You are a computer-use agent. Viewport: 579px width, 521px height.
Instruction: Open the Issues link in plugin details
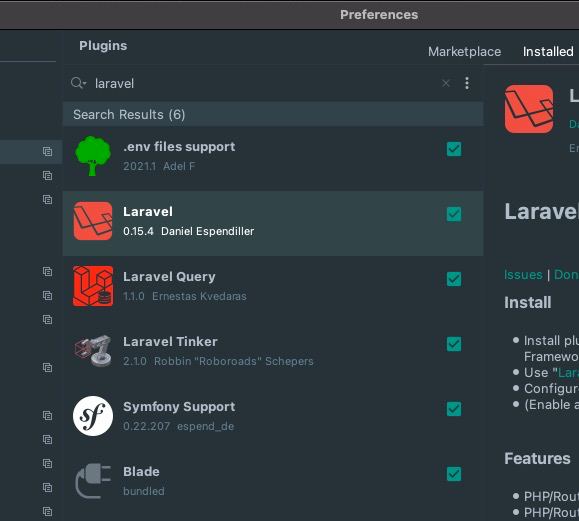click(x=523, y=275)
